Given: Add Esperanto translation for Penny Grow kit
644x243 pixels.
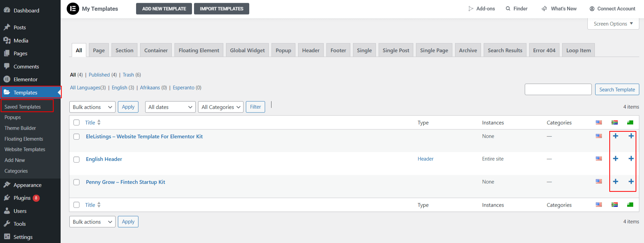Looking at the screenshot, I should point(631,182).
